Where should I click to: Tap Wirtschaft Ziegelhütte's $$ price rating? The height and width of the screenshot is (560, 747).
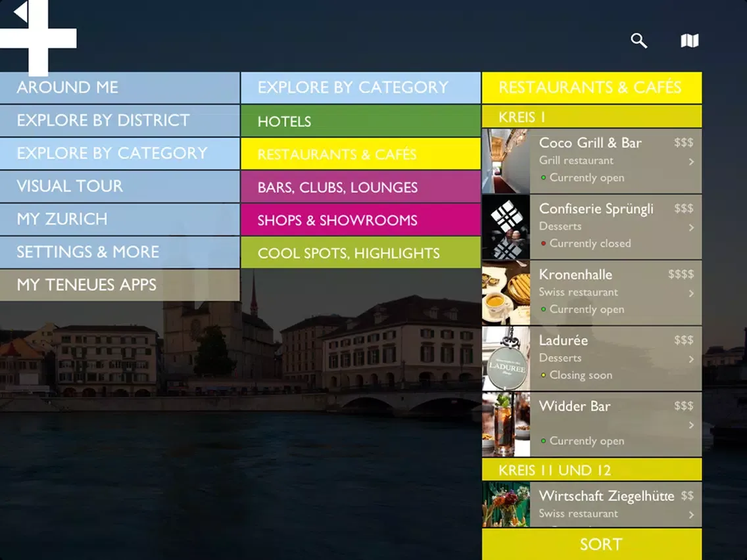687,496
